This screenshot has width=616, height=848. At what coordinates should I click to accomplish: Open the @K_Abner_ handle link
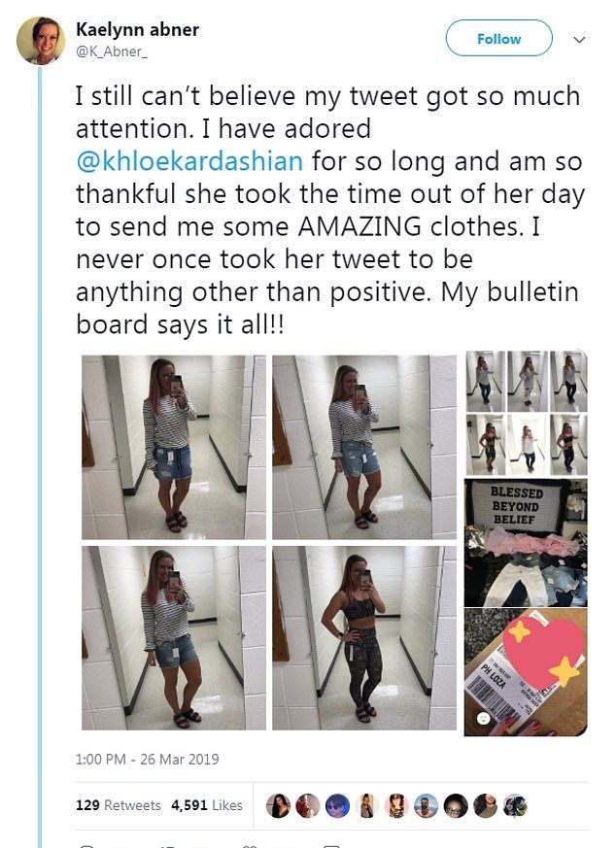112,51
